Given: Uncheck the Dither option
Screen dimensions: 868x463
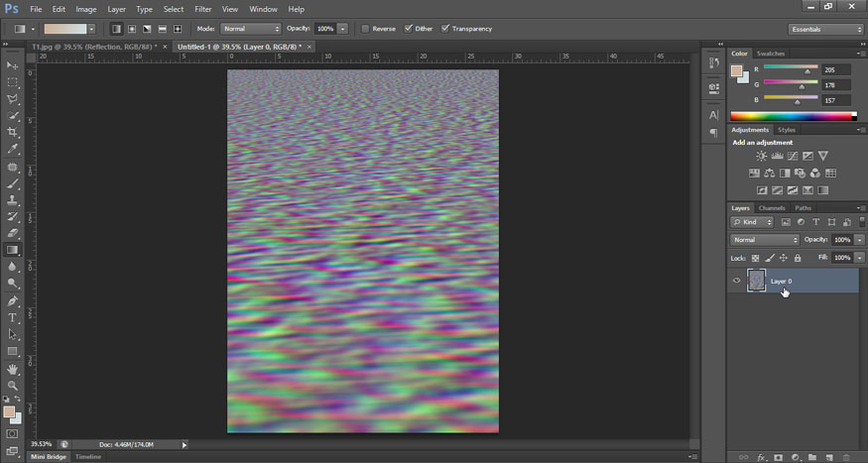Looking at the screenshot, I should tap(409, 29).
